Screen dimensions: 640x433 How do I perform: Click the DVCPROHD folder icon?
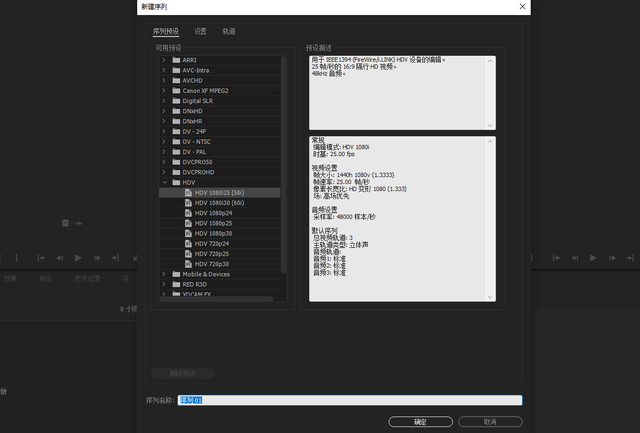(176, 172)
